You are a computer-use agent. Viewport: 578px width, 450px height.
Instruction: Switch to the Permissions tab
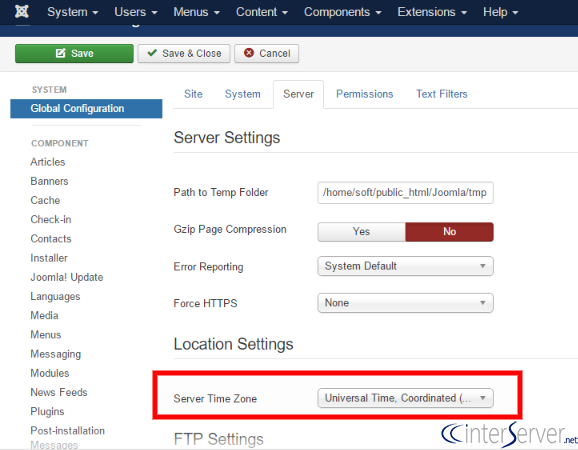365,94
